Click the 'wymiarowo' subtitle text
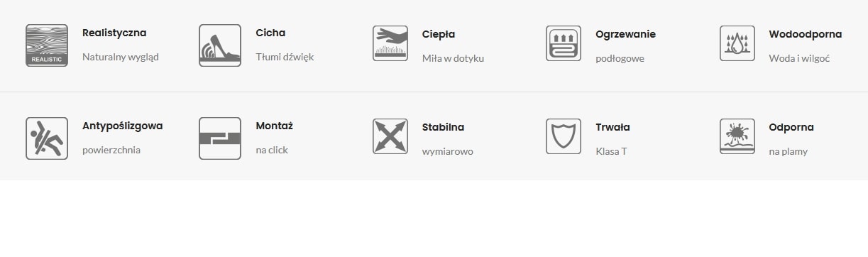868x257 pixels. point(448,151)
